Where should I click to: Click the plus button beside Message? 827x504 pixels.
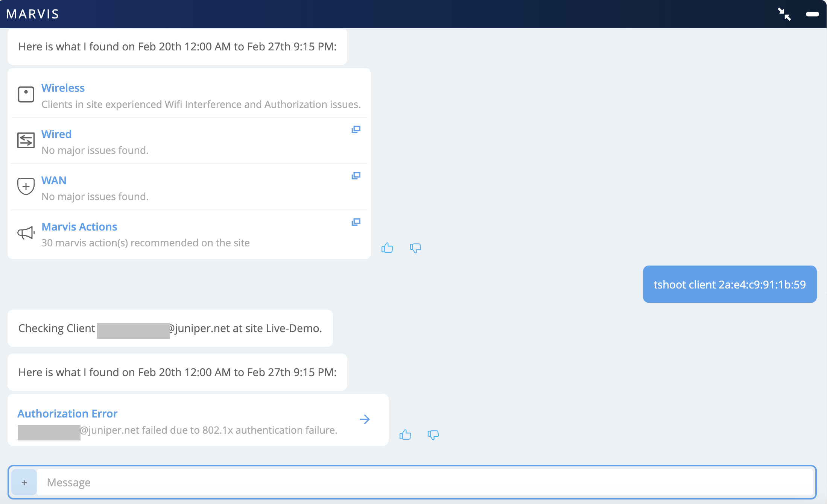click(x=24, y=482)
